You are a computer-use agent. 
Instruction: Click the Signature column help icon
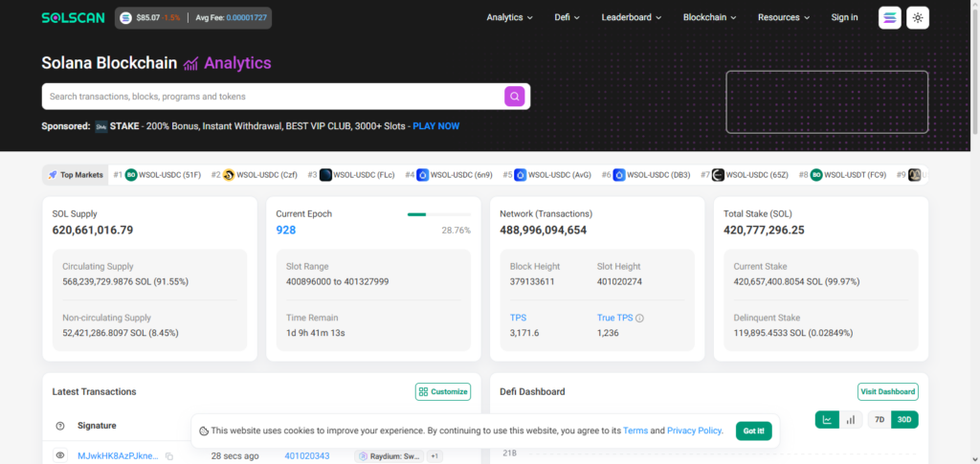pyautogui.click(x=60, y=426)
